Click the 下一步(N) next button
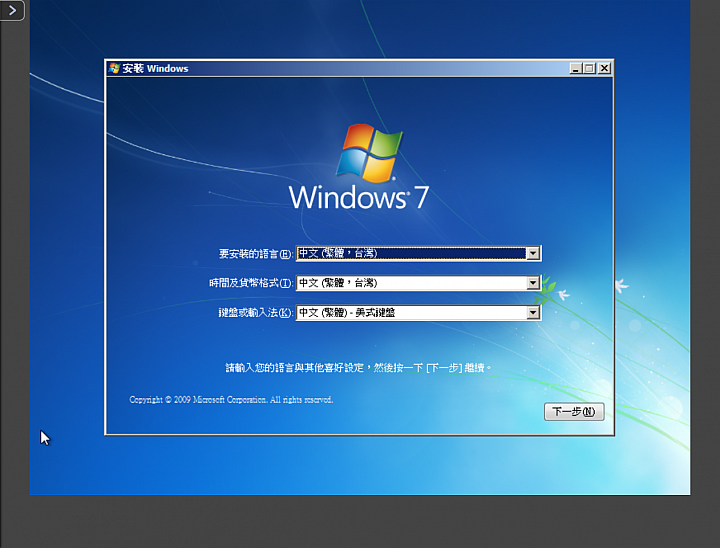The height and width of the screenshot is (548, 720). coord(574,412)
